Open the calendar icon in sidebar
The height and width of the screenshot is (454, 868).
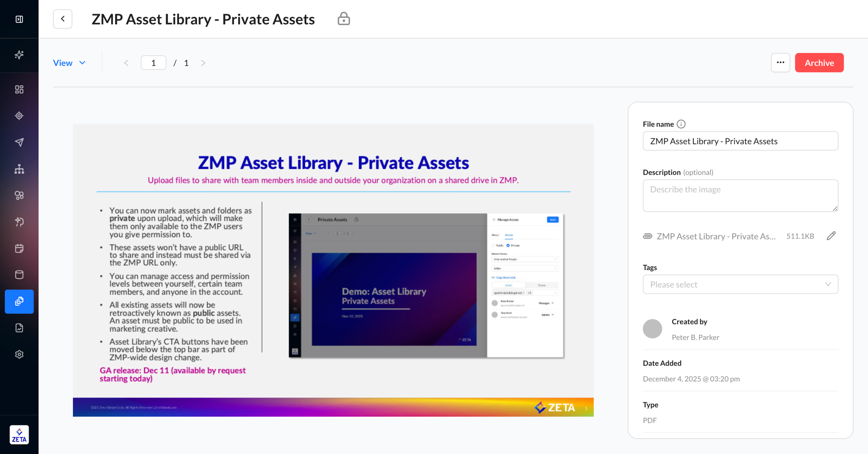(x=19, y=248)
